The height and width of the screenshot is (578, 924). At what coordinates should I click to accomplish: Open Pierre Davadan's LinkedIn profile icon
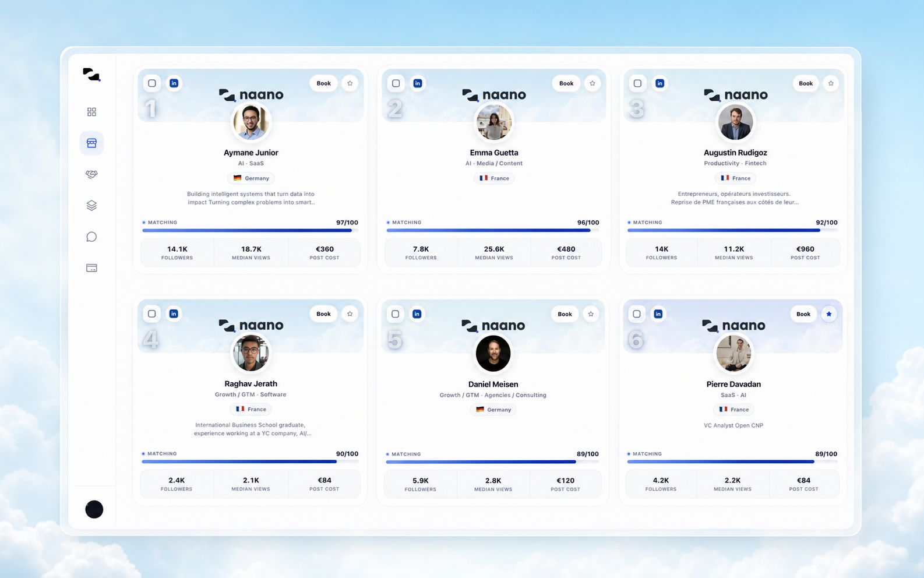coord(658,314)
